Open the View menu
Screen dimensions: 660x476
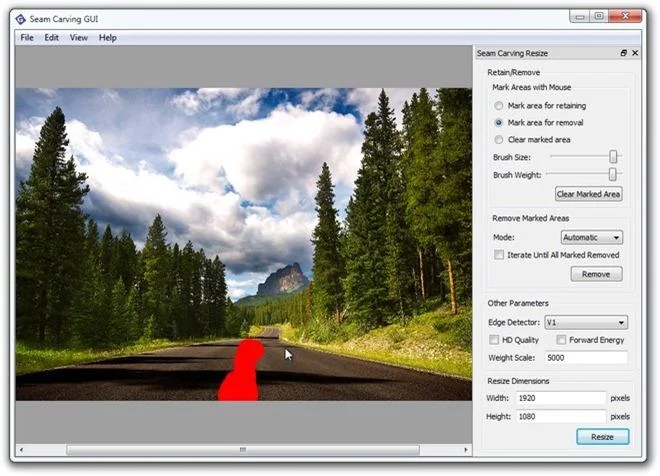click(x=79, y=38)
